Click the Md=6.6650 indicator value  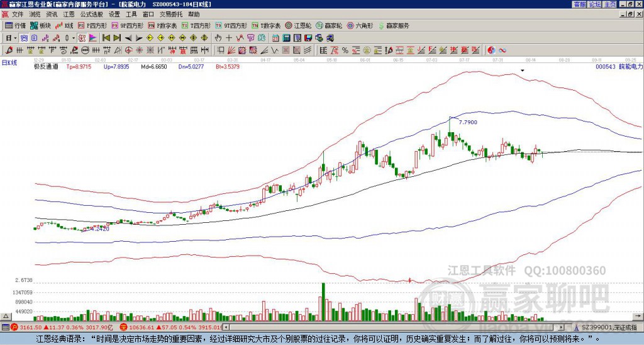pyautogui.click(x=154, y=66)
